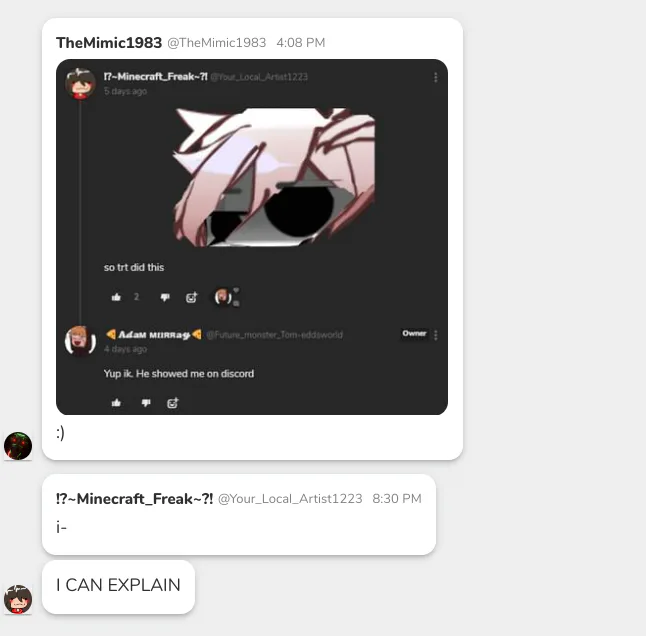Like the "so trt did this" comment

pos(116,297)
